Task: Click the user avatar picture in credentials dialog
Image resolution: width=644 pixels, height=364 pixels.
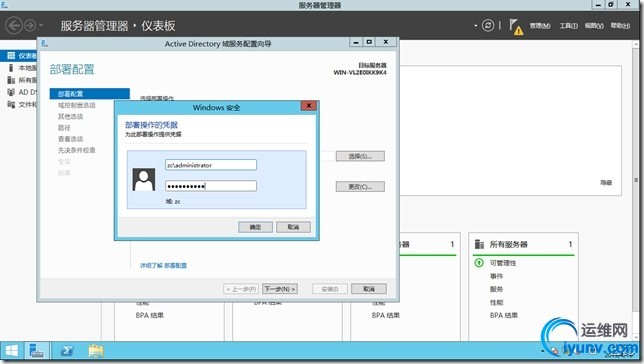Action: coord(144,180)
